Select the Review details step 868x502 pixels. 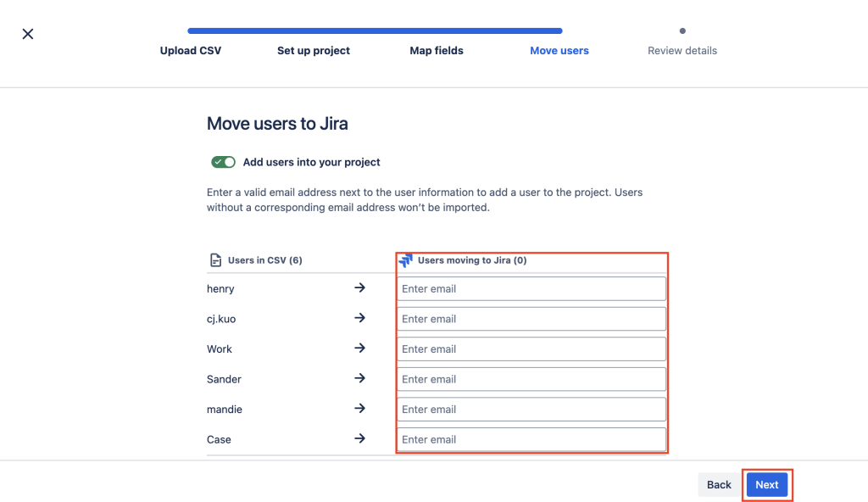pos(682,51)
